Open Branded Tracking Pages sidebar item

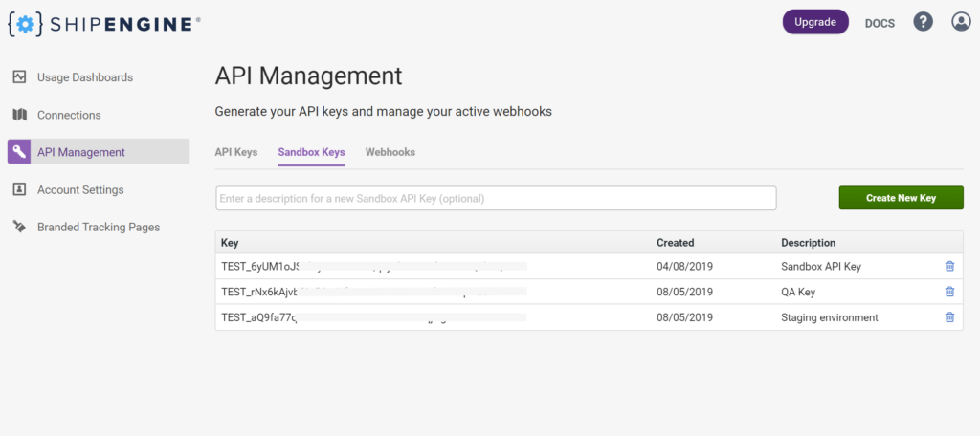click(99, 227)
